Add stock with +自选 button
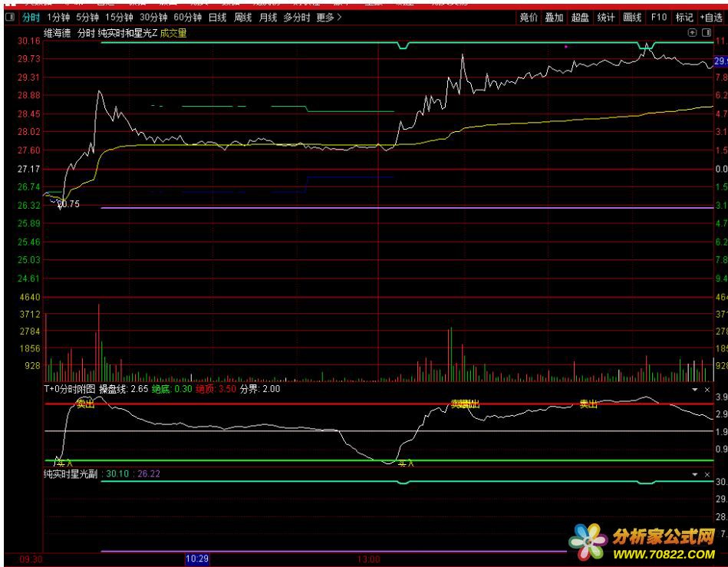728x567 pixels. [x=711, y=18]
